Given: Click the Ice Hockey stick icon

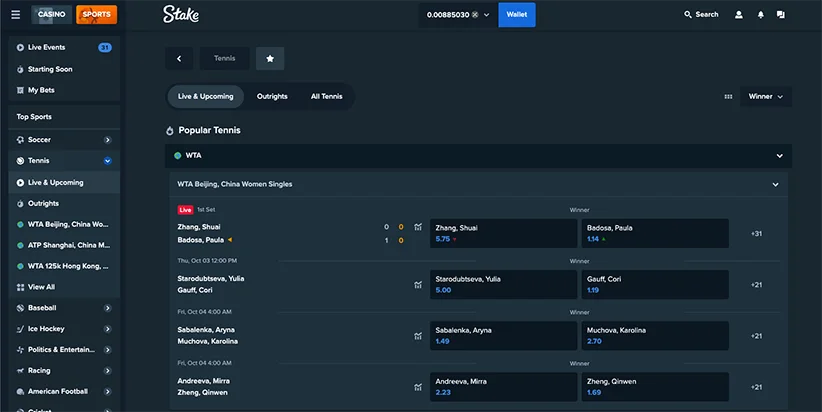Looking at the screenshot, I should point(20,329).
